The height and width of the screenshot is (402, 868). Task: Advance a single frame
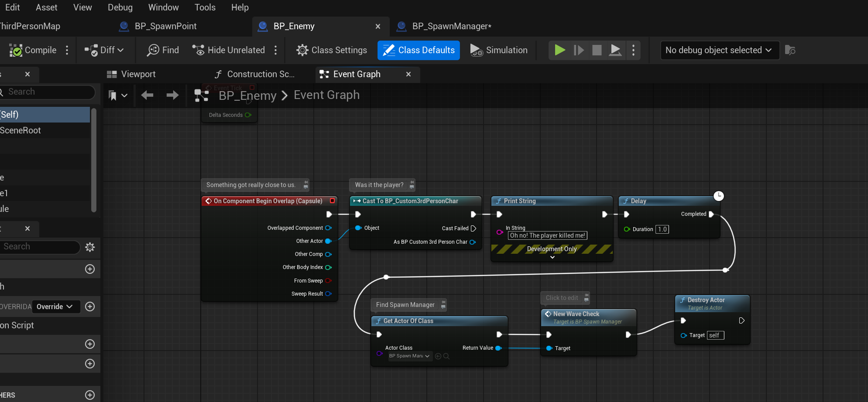point(579,50)
